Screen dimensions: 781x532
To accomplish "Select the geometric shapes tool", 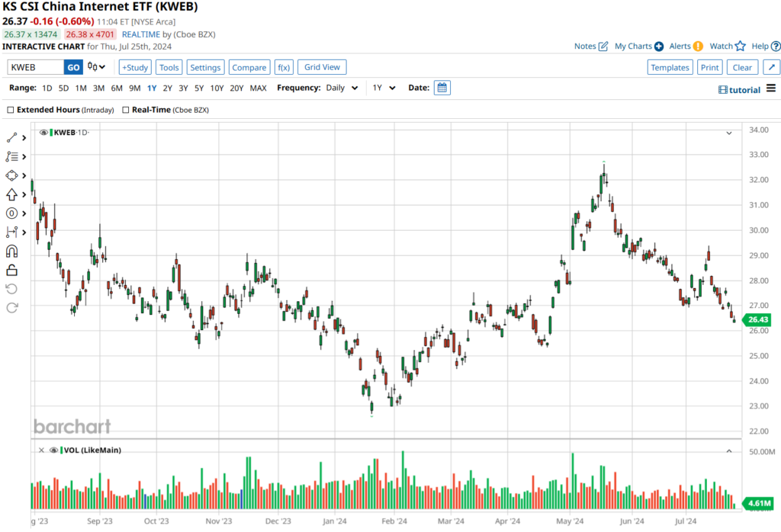I will coord(12,175).
